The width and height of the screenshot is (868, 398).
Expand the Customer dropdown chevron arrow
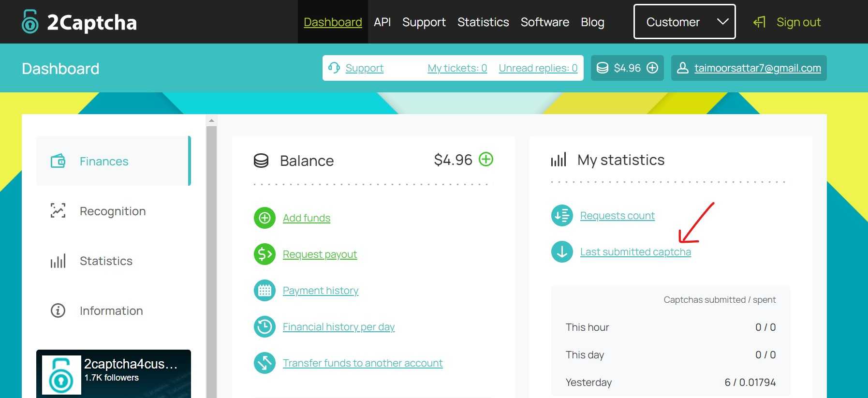(722, 22)
